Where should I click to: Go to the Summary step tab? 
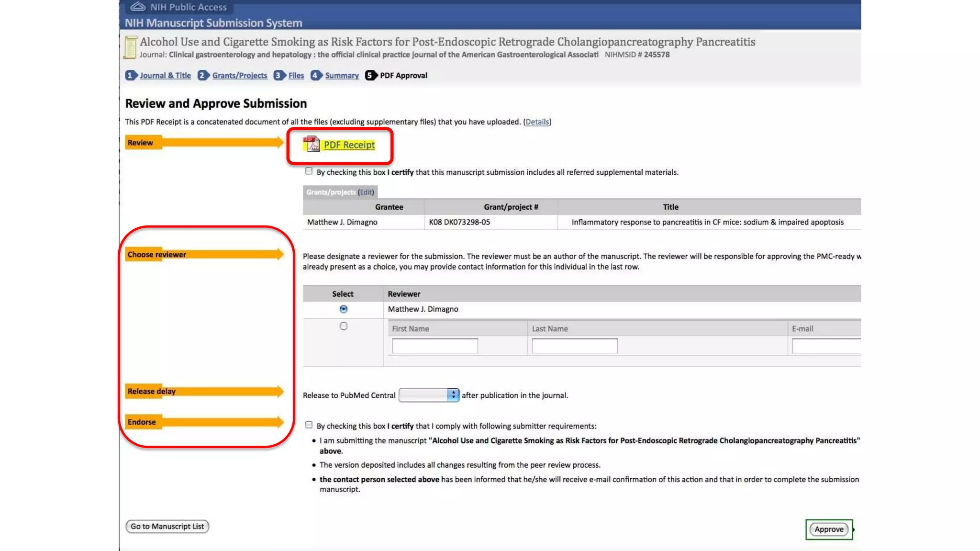tap(342, 75)
